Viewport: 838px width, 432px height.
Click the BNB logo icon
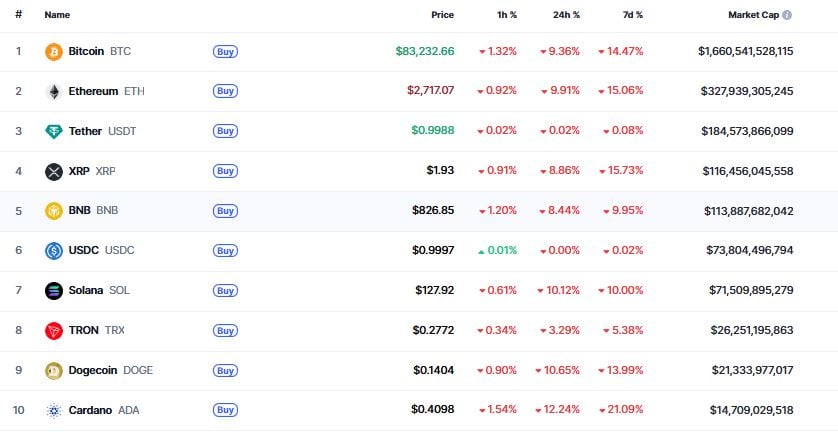pyautogui.click(x=54, y=211)
